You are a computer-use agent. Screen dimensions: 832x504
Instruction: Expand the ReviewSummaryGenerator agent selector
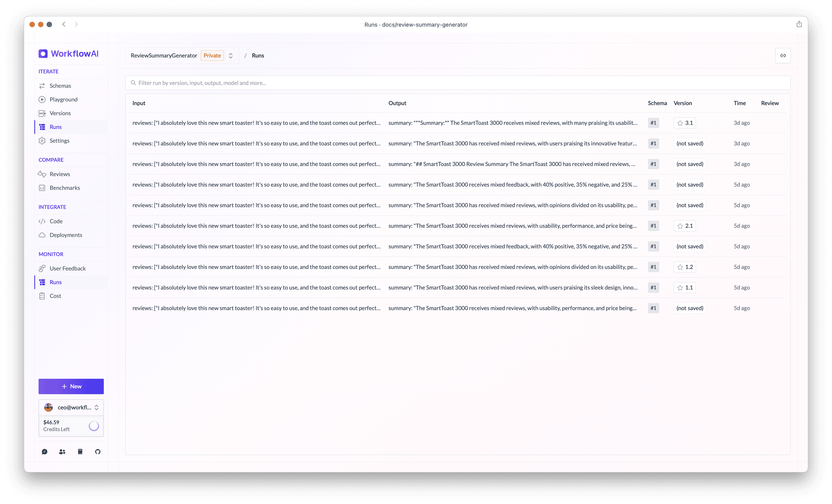231,56
